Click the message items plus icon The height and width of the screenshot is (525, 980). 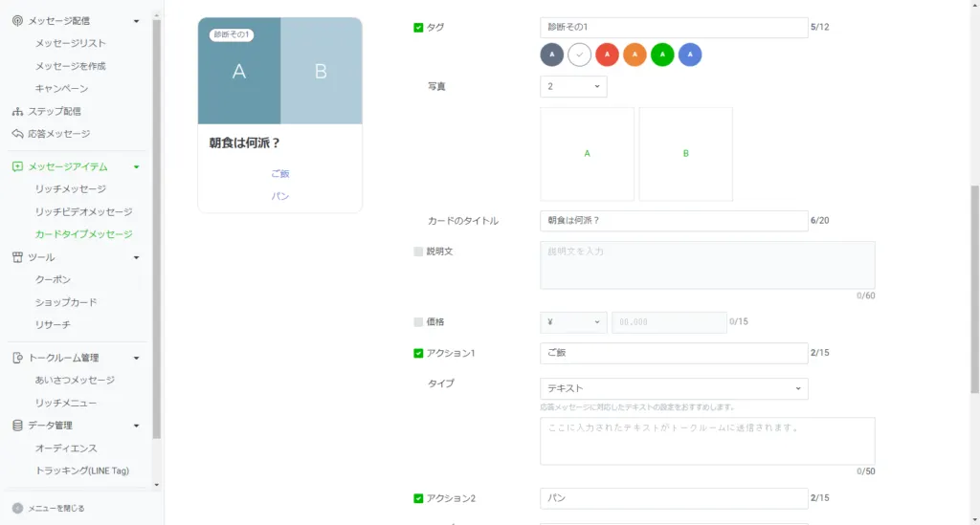pos(17,166)
